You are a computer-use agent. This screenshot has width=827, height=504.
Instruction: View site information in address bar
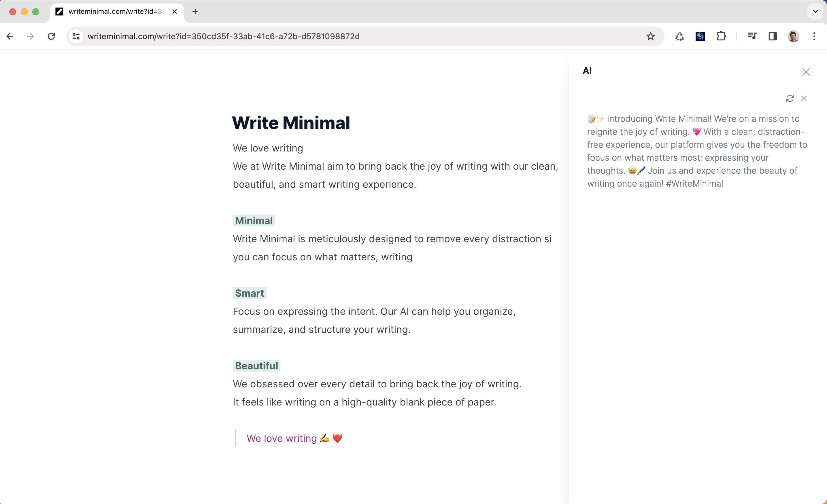click(76, 36)
